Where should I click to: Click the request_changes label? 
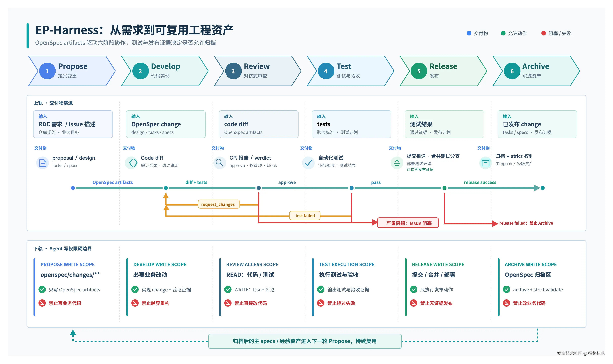(219, 204)
